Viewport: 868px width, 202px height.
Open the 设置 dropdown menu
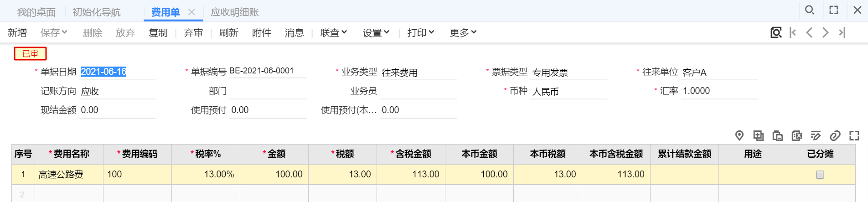pyautogui.click(x=376, y=32)
